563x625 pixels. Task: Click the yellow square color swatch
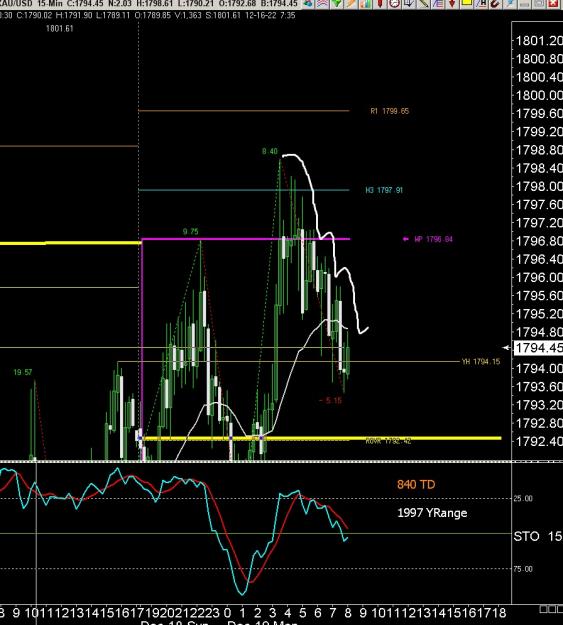click(x=467, y=4)
